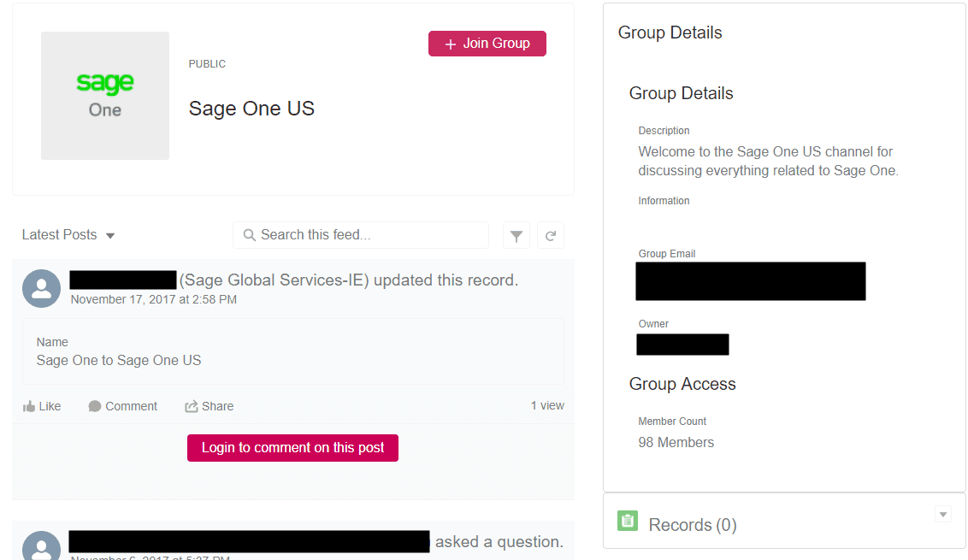This screenshot has width=968, height=560.
Task: Click the group Owner name link
Action: pyautogui.click(x=682, y=345)
